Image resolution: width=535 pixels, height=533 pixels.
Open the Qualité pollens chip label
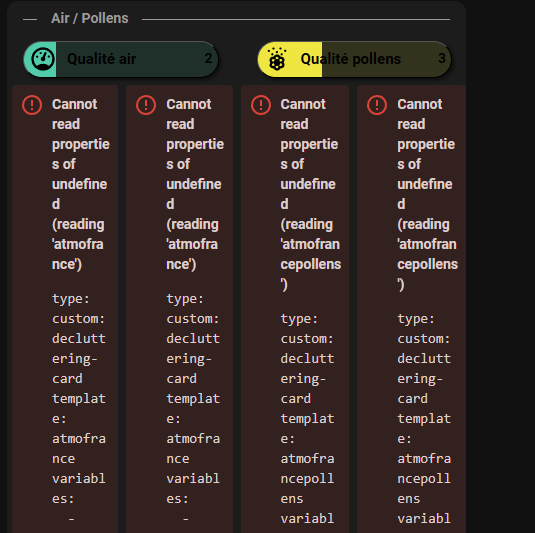pos(351,59)
